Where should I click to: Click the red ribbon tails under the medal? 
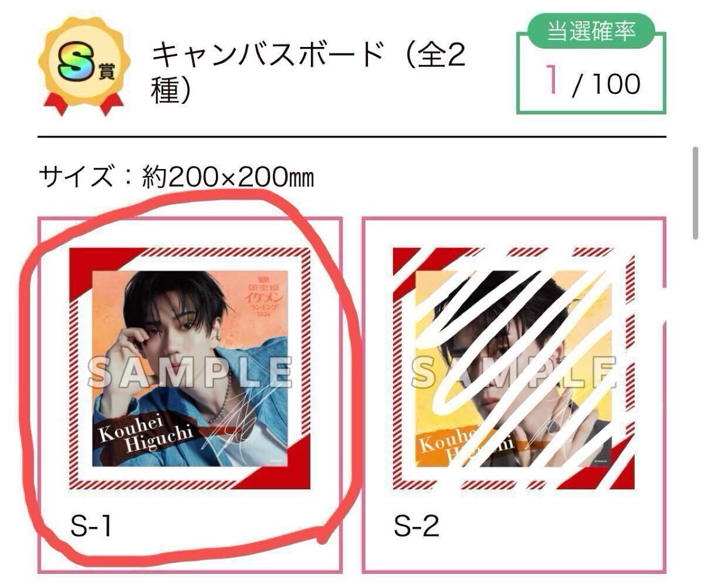[x=80, y=103]
